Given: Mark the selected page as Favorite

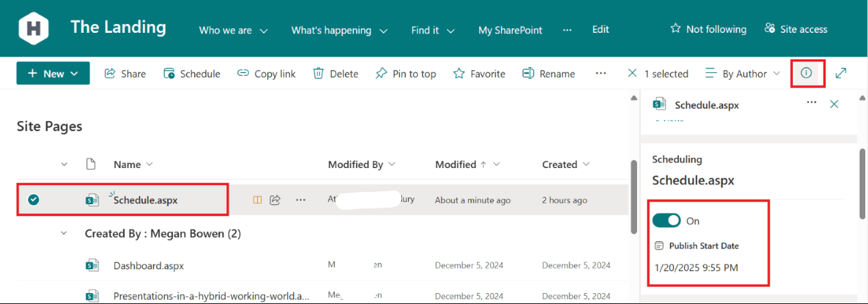Looking at the screenshot, I should [x=479, y=74].
